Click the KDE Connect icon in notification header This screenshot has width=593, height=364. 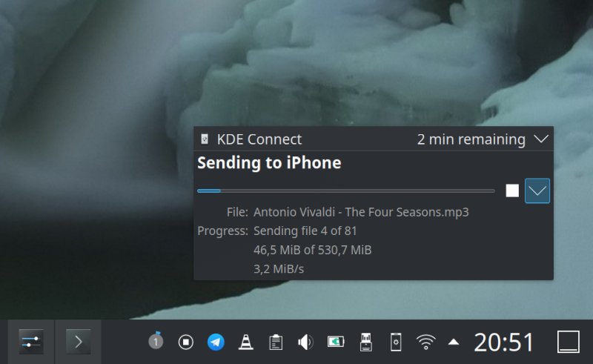pyautogui.click(x=205, y=139)
